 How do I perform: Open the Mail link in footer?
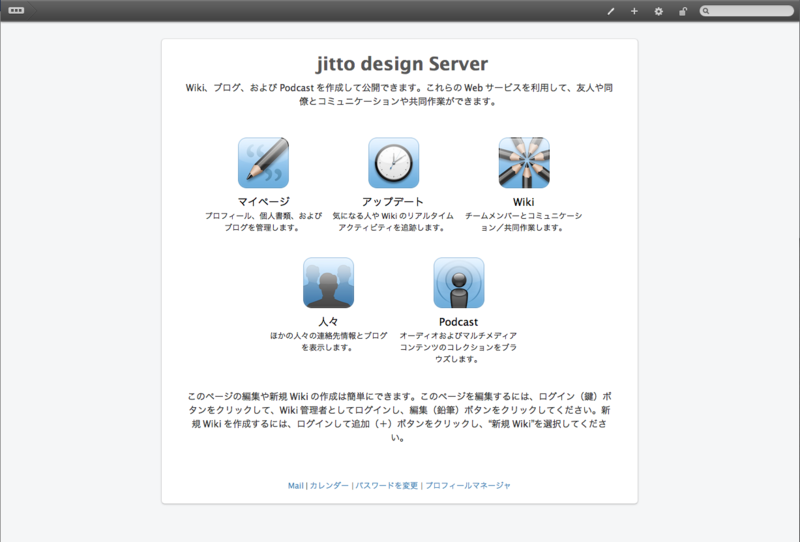295,486
